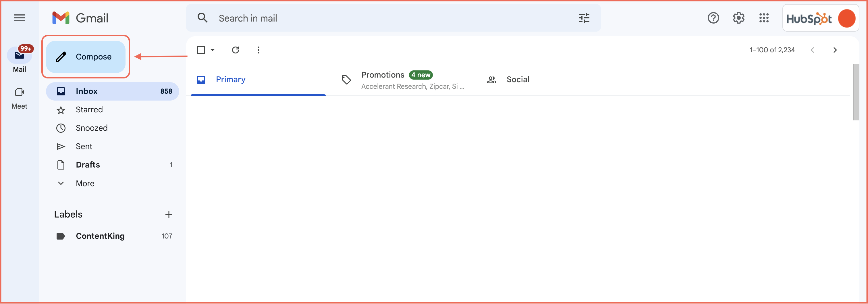Open the select dropdown arrow
Screen dimensions: 868x304
pyautogui.click(x=213, y=50)
